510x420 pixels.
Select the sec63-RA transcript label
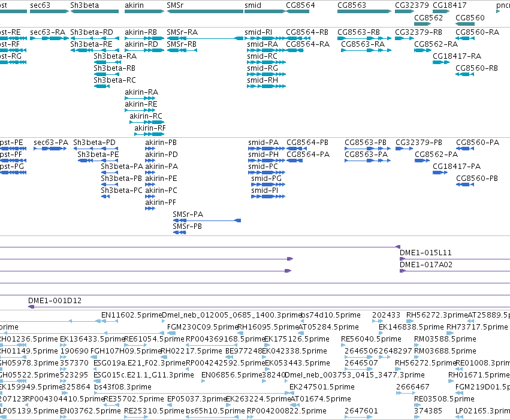click(x=47, y=32)
